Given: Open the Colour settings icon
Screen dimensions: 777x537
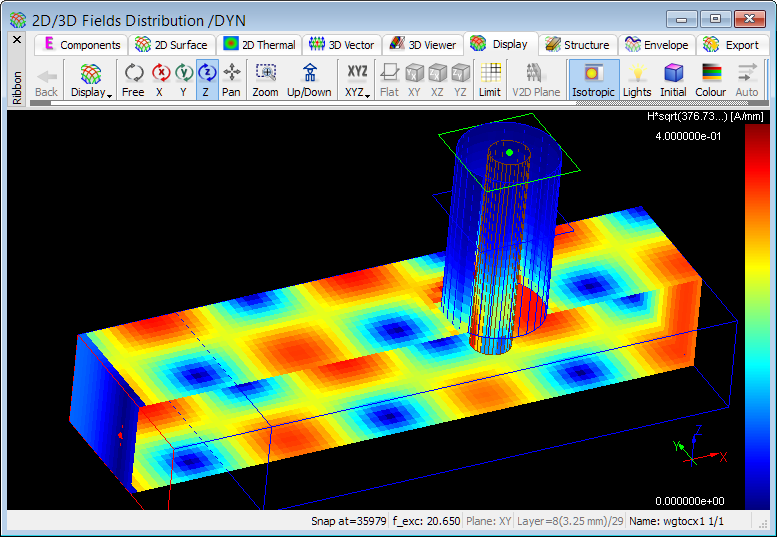Looking at the screenshot, I should [711, 79].
